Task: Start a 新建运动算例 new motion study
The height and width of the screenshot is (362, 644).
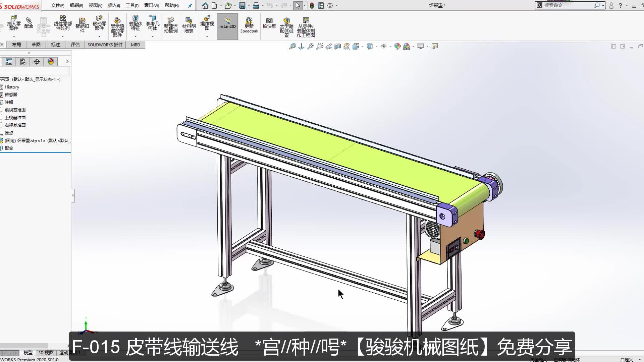Action: 171,25
